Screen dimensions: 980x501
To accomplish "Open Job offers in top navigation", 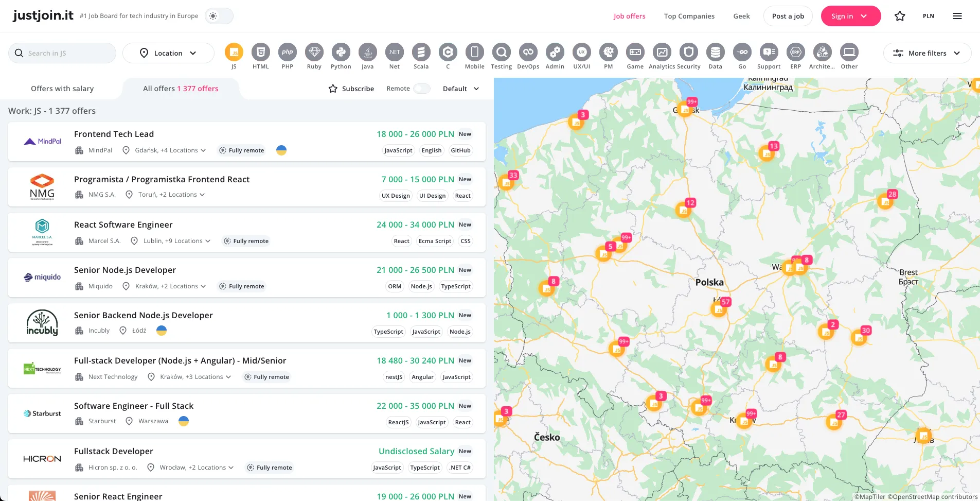I will pyautogui.click(x=629, y=16).
